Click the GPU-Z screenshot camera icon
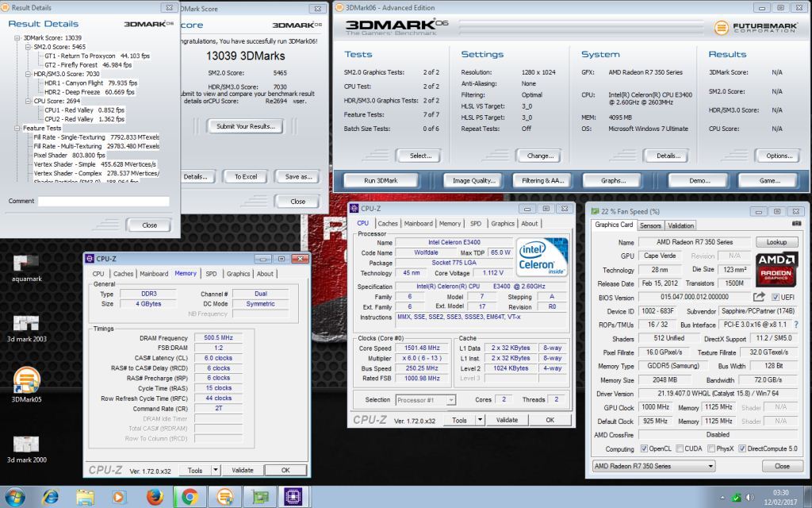The width and height of the screenshot is (812, 508). (x=796, y=223)
